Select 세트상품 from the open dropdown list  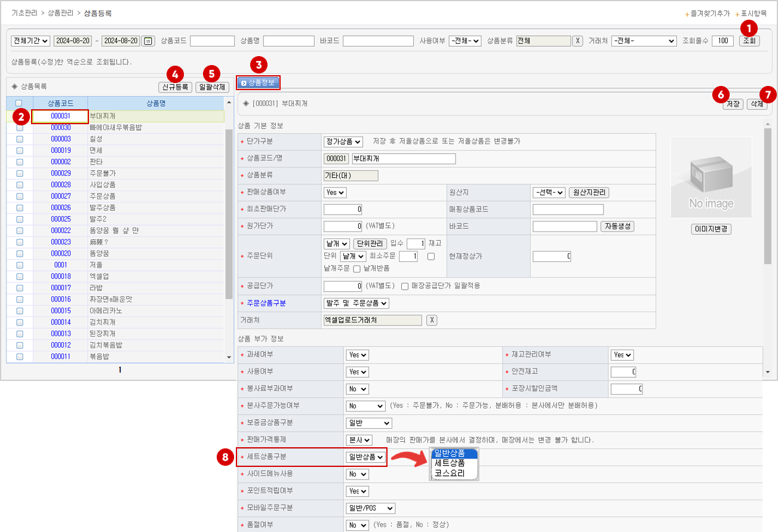tap(450, 463)
